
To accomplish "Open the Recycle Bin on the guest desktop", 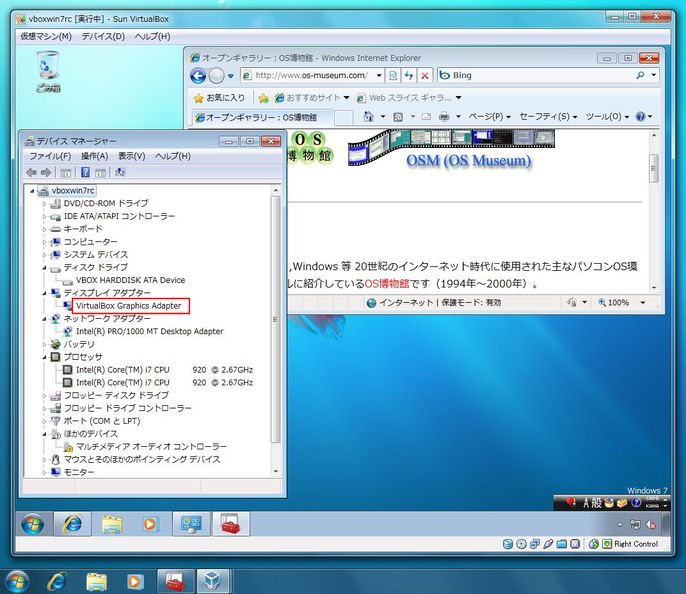I will coord(48,71).
